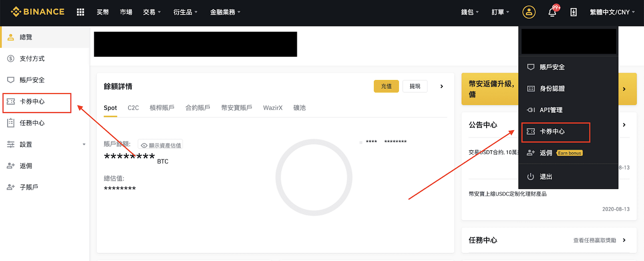Open 市場 in top navigation
This screenshot has height=261, width=644.
pos(126,12)
